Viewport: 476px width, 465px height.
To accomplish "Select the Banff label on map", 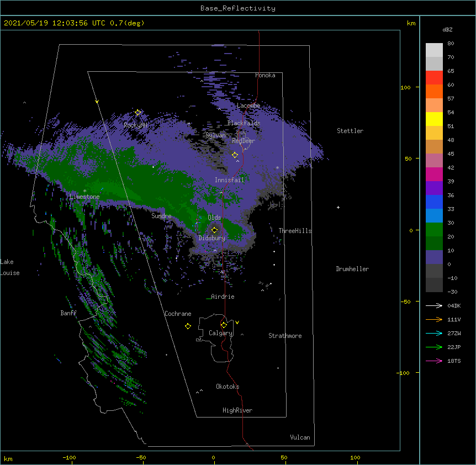I will pos(68,313).
